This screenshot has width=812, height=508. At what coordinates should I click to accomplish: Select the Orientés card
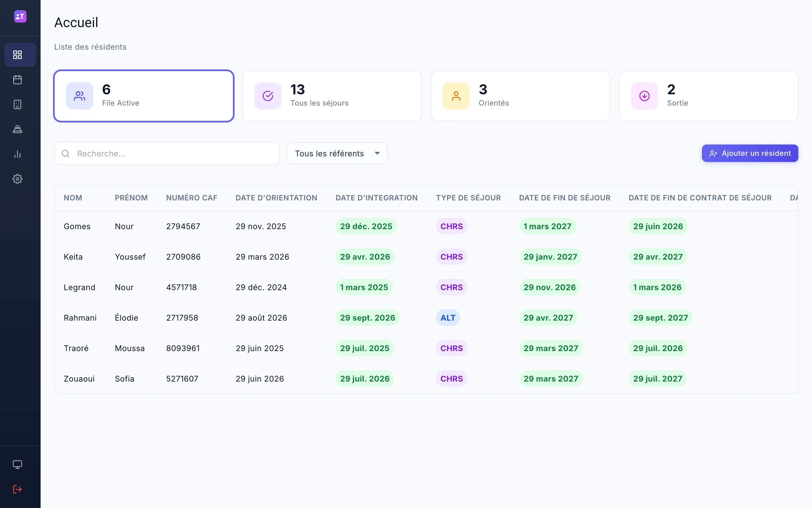click(520, 96)
